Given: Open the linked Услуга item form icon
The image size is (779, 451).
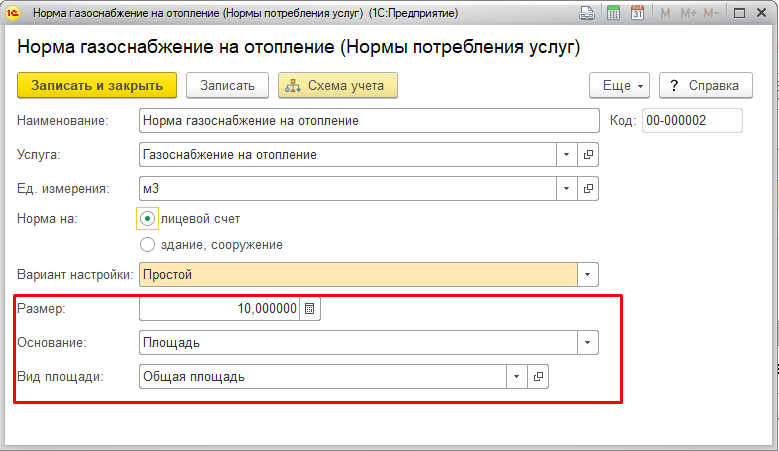Looking at the screenshot, I should click(x=588, y=154).
